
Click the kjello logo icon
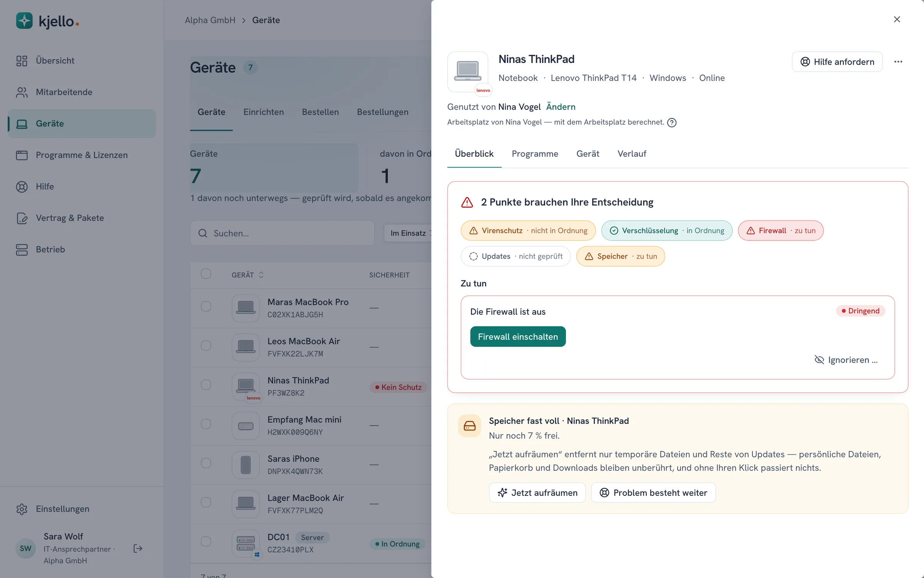pyautogui.click(x=24, y=21)
